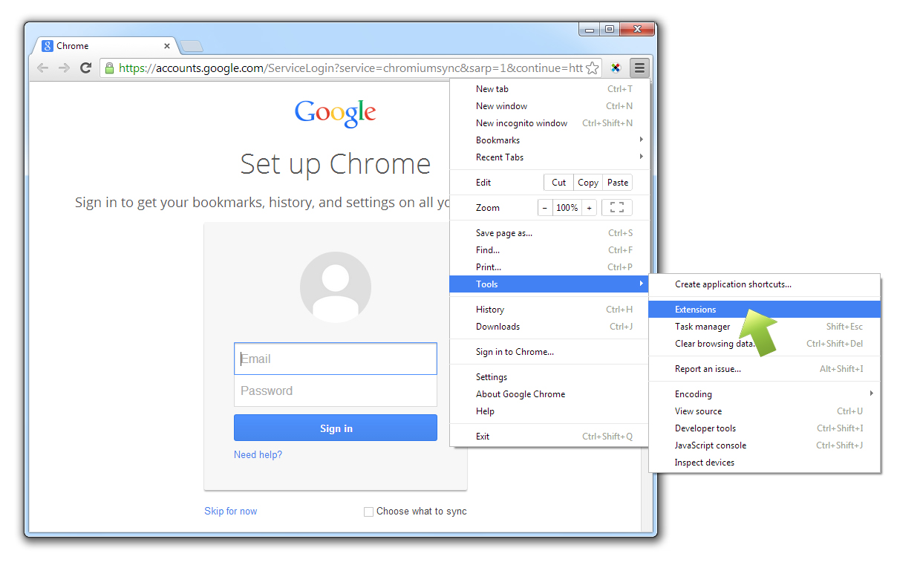Tick the Choose what to sync checkbox
Viewport: 897px width, 588px height.
[x=368, y=512]
